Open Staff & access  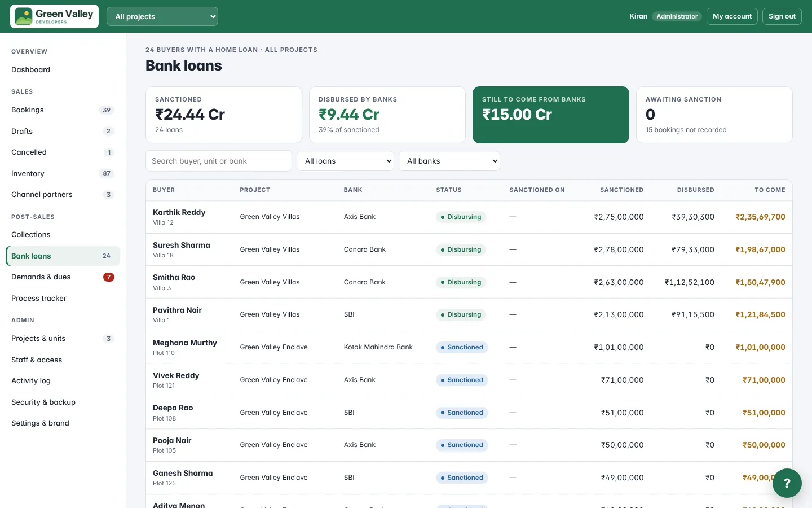click(63, 360)
